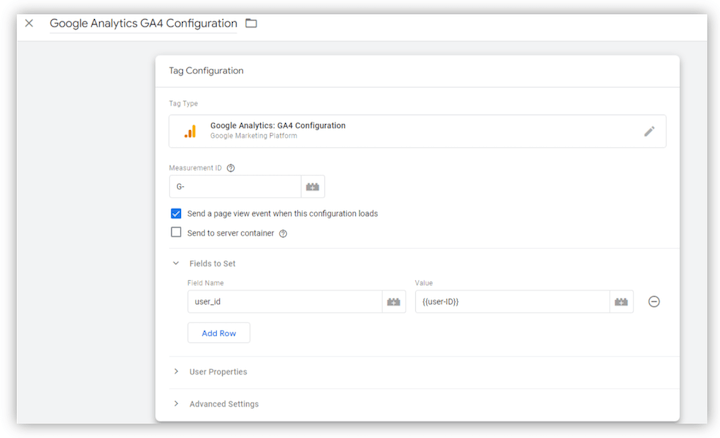Viewport: 720px width, 438px height.
Task: Open the help icon beside Measurement ID
Action: (x=231, y=168)
